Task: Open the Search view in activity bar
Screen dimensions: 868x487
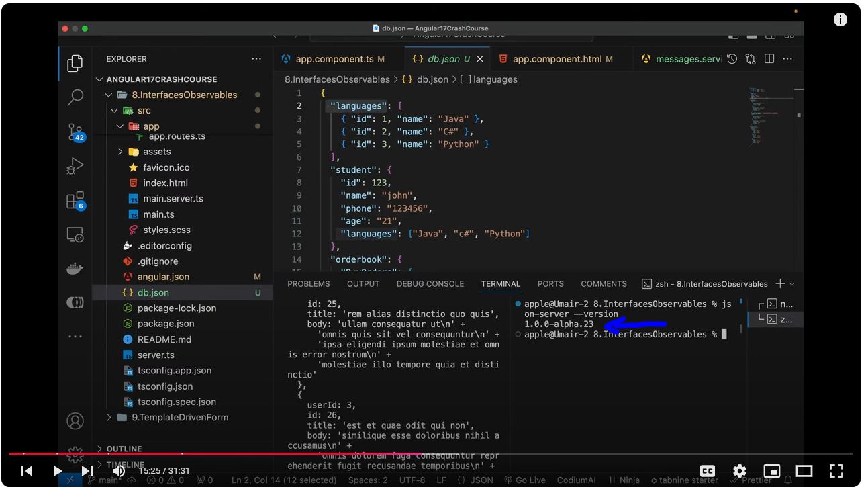Action: pos(75,97)
